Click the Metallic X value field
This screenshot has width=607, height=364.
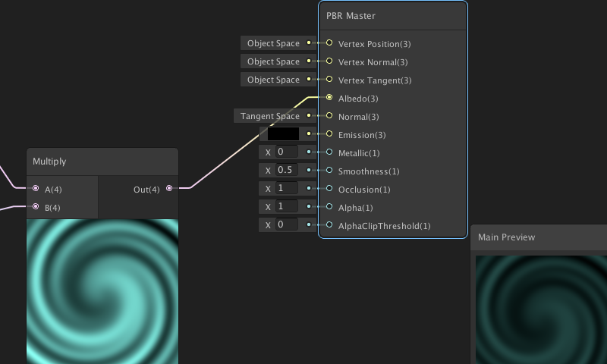click(x=287, y=152)
